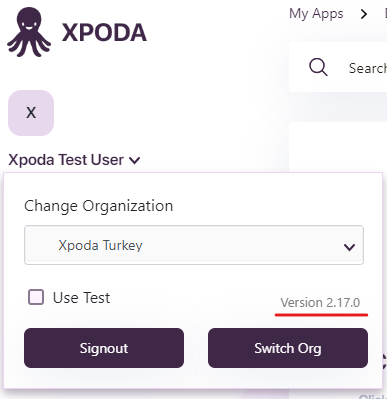Click the XPODA wordmark text
The image size is (387, 399).
point(104,33)
